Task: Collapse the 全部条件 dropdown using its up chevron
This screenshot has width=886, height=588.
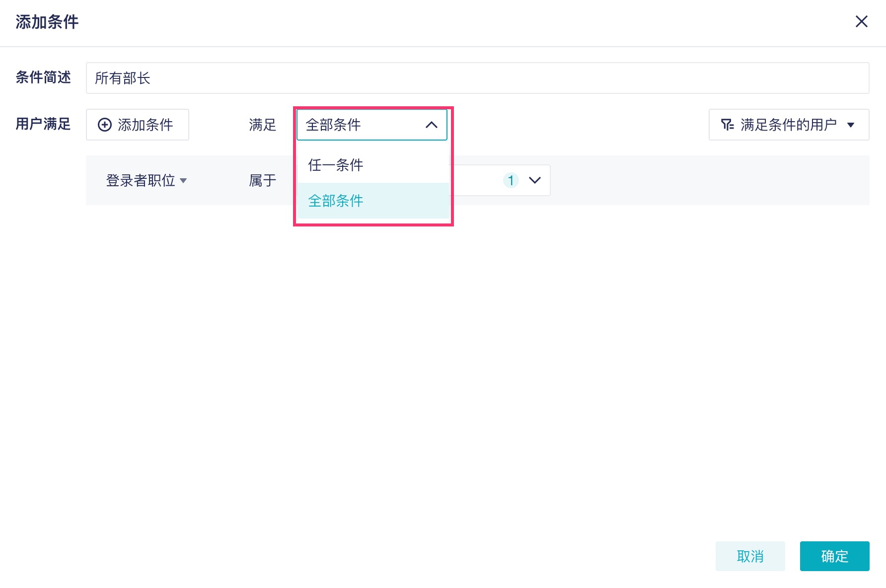Action: (x=432, y=125)
